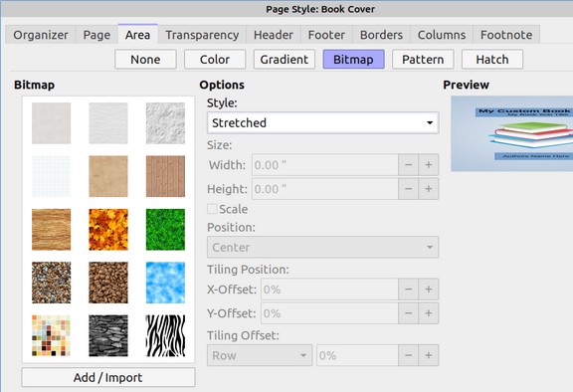Pick the brown coffee beans bitmap
Image resolution: width=573 pixels, height=392 pixels.
(108, 283)
